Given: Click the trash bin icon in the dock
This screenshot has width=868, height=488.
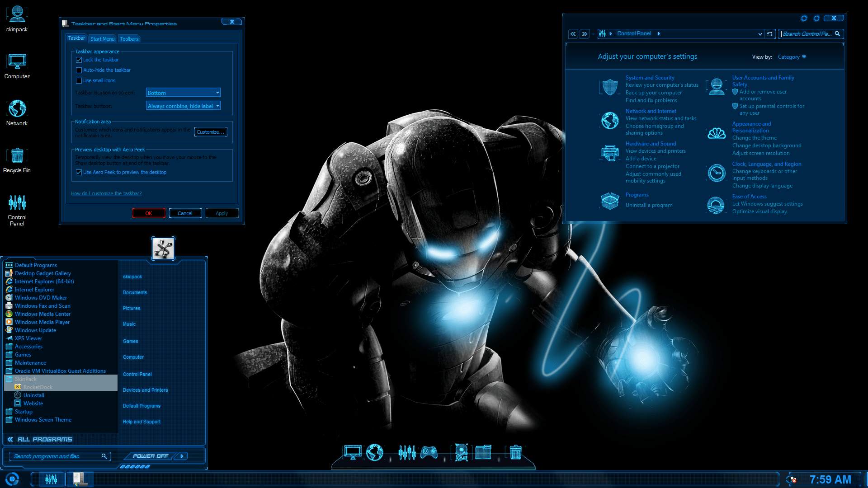Looking at the screenshot, I should pos(515,452).
